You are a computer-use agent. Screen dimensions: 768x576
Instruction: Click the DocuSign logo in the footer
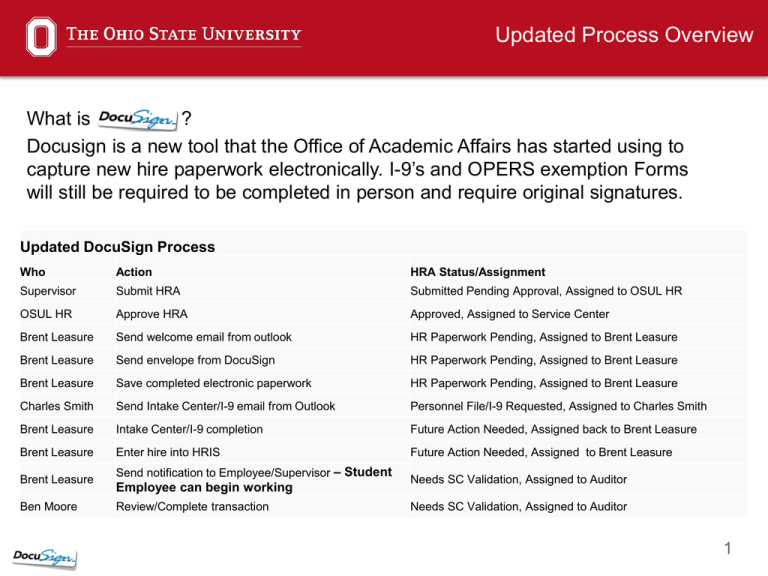click(44, 558)
